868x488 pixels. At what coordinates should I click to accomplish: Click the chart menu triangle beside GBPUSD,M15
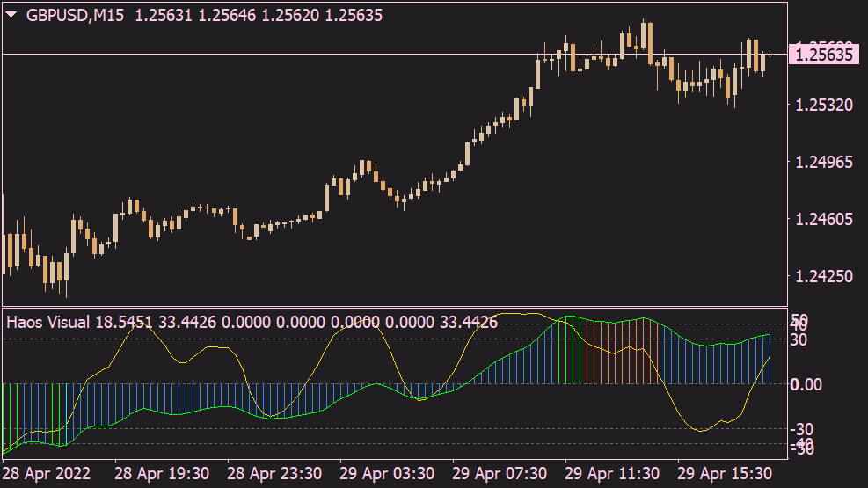[11, 15]
